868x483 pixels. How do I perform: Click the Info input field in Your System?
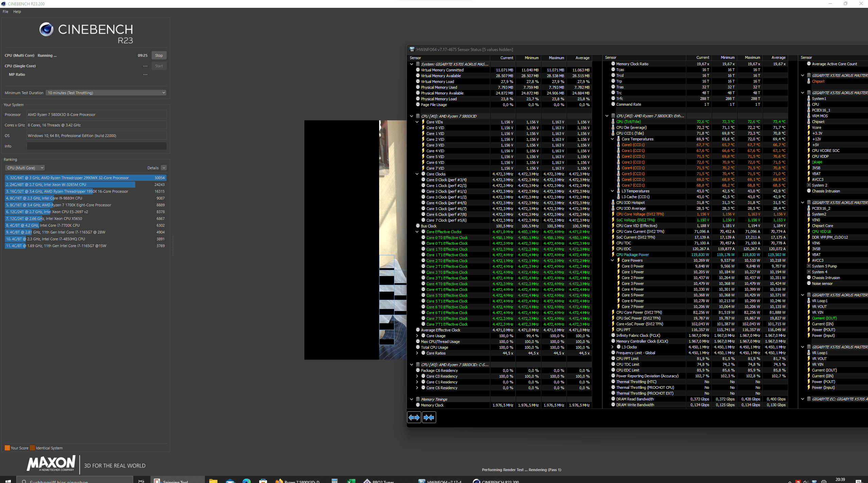[96, 146]
